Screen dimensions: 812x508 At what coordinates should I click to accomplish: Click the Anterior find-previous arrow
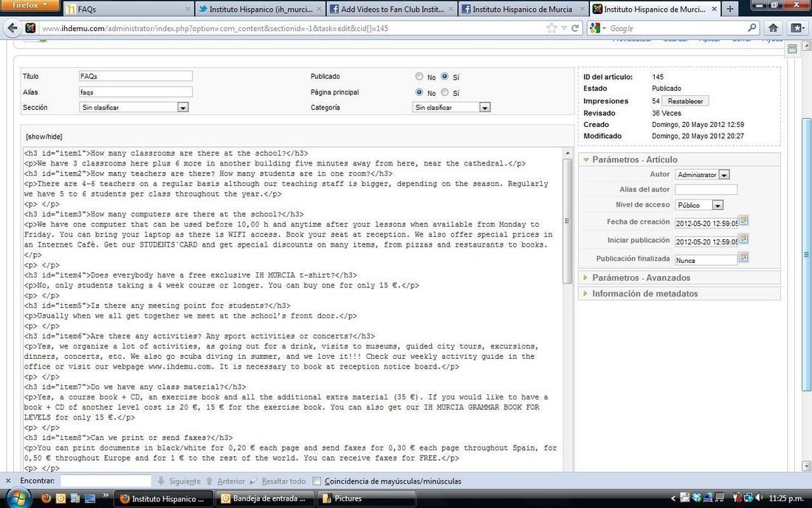pyautogui.click(x=209, y=481)
